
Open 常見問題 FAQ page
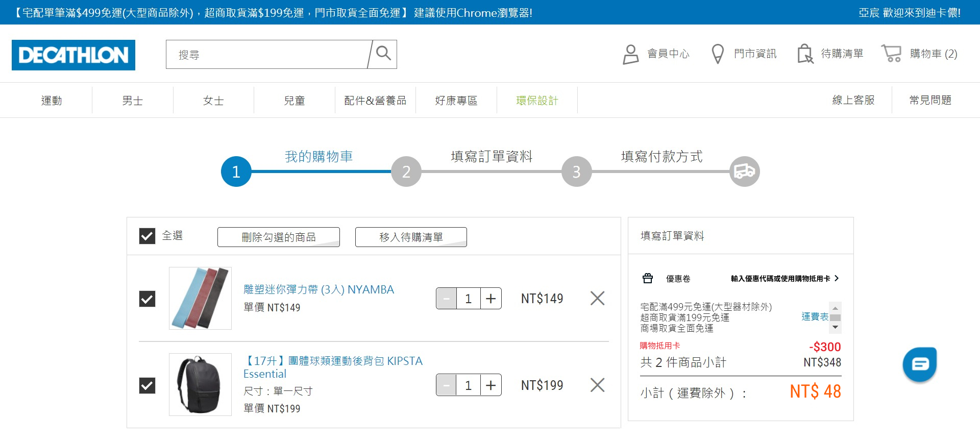930,100
